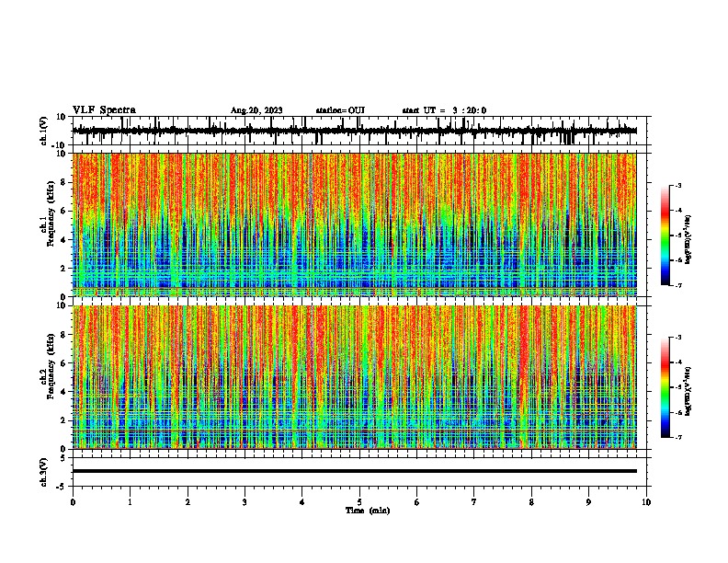Screen dimensions: 728x563
Task: Click the ch.1 spectrogram color scale bar
Action: [x=665, y=236]
